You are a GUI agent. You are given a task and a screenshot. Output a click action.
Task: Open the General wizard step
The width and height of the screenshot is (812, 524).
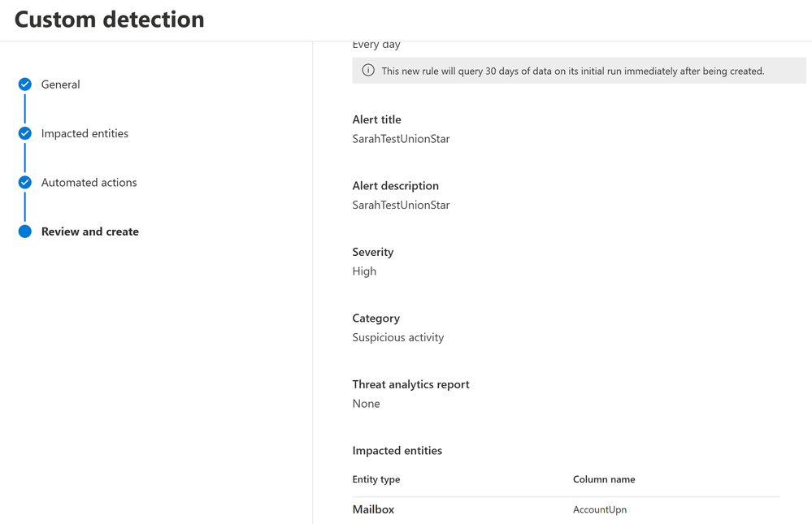coord(61,84)
